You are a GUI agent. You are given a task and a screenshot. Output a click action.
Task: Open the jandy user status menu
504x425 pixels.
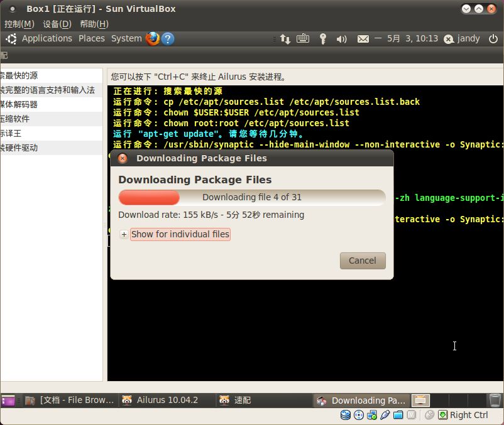click(x=462, y=39)
